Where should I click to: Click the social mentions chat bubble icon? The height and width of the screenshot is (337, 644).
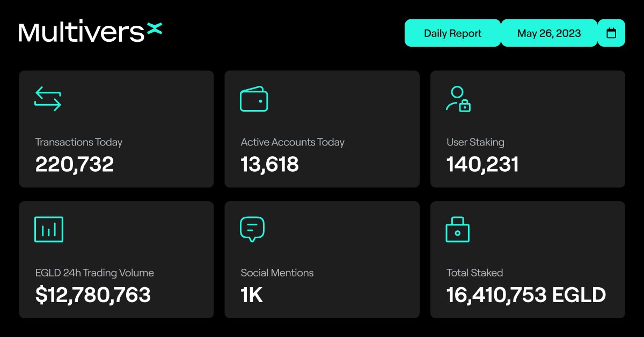click(252, 230)
